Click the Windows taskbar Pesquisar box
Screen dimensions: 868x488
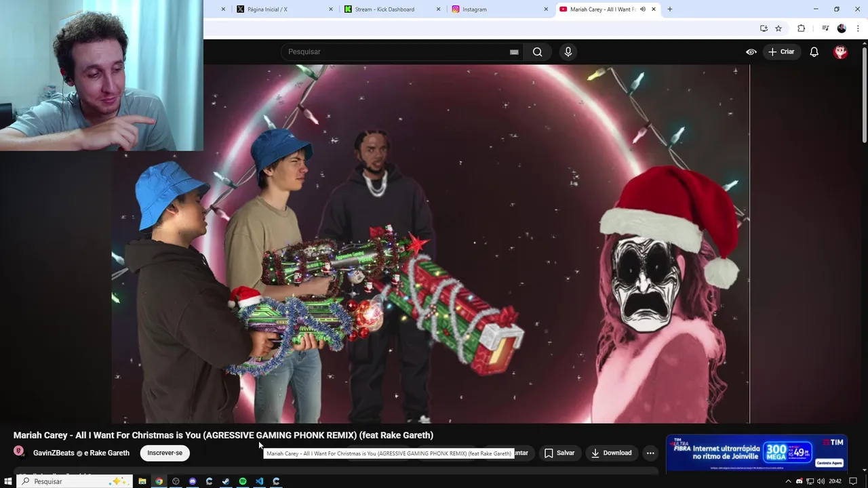[75, 481]
